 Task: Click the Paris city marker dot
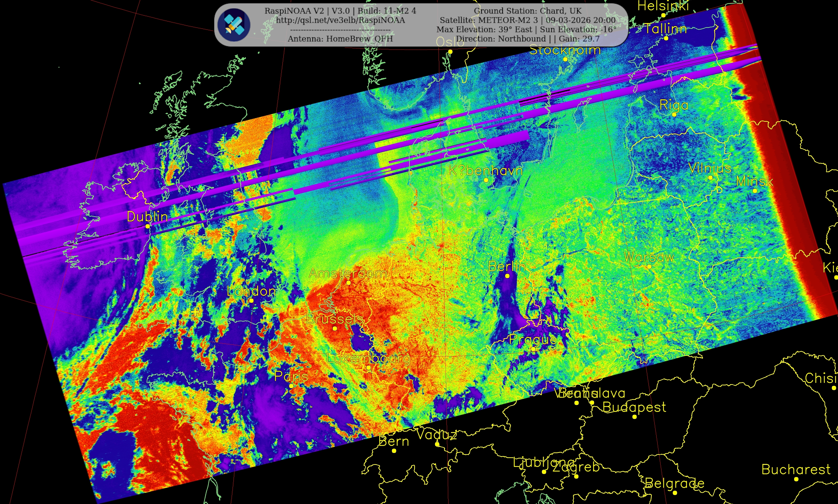(x=291, y=386)
